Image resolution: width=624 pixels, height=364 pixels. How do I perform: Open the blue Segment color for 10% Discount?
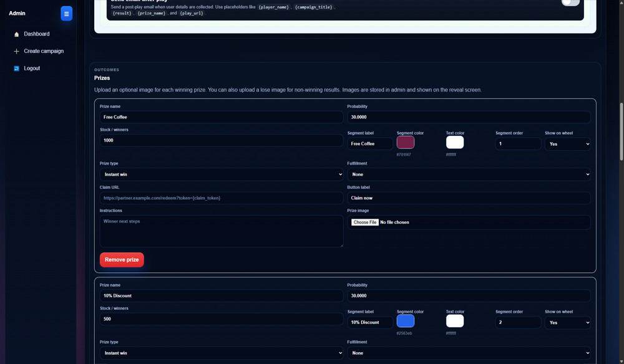coord(406,321)
